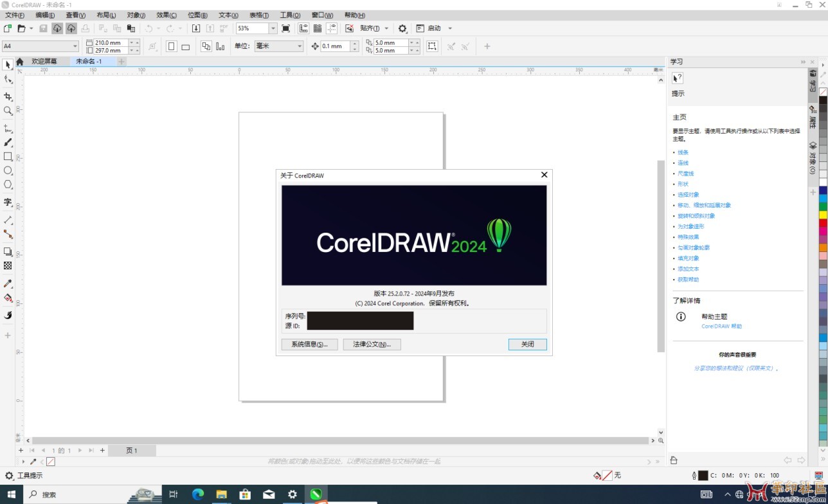Open Windows Settings gear in taskbar

292,494
